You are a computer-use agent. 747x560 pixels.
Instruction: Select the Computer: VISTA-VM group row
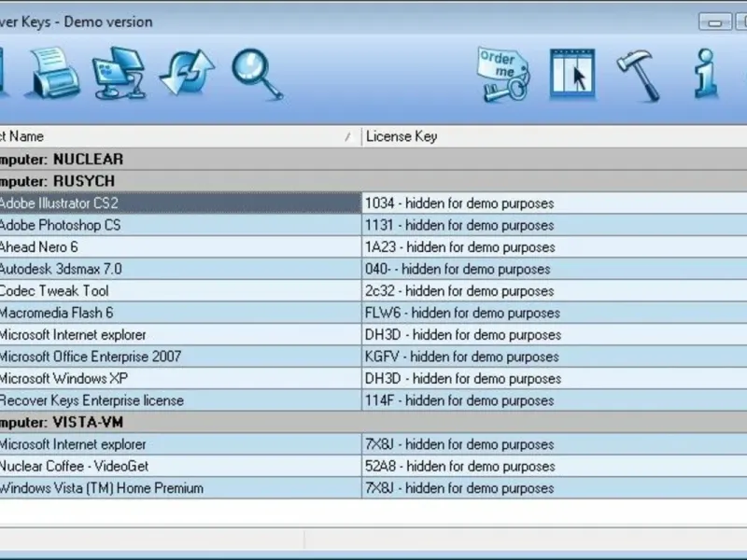coord(373,422)
